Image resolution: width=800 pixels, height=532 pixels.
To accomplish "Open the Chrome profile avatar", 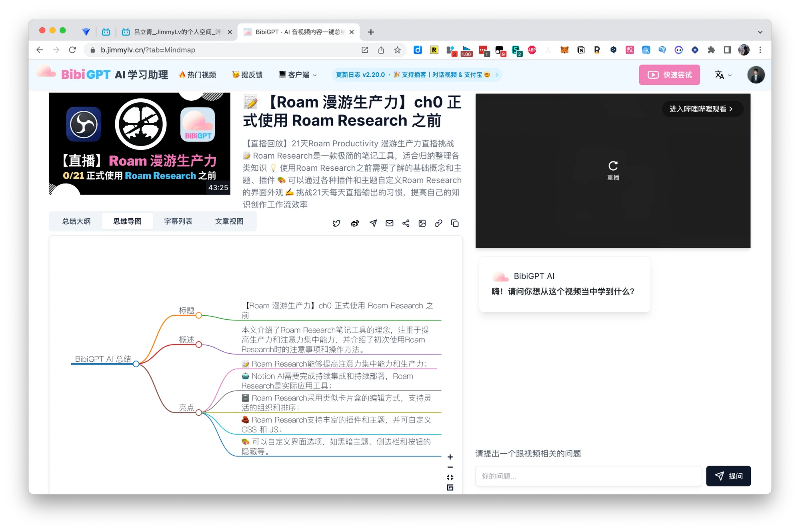I will [744, 50].
